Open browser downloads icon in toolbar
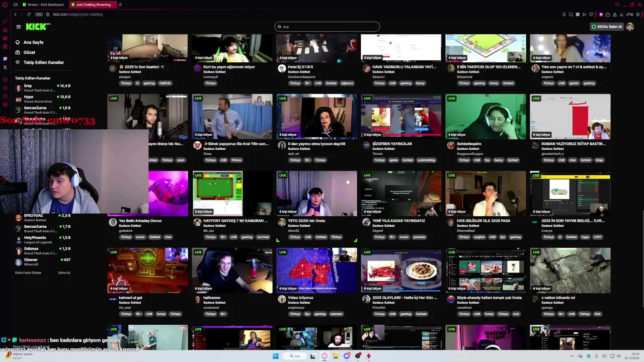 click(622, 14)
